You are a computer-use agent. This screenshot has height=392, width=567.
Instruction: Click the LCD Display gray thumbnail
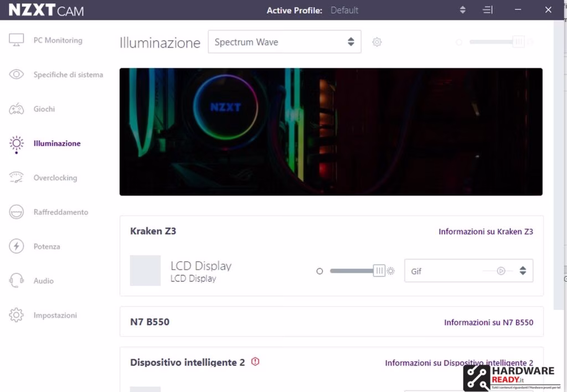pos(145,271)
